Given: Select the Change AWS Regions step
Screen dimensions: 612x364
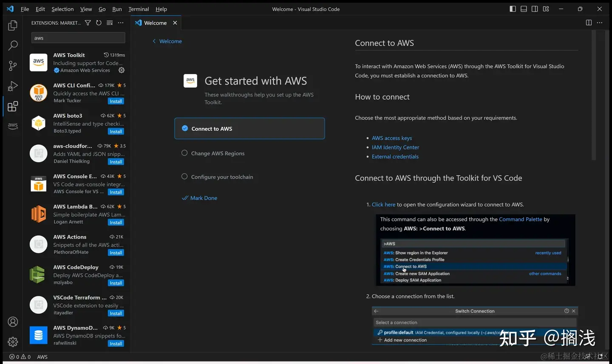Looking at the screenshot, I should tap(218, 153).
